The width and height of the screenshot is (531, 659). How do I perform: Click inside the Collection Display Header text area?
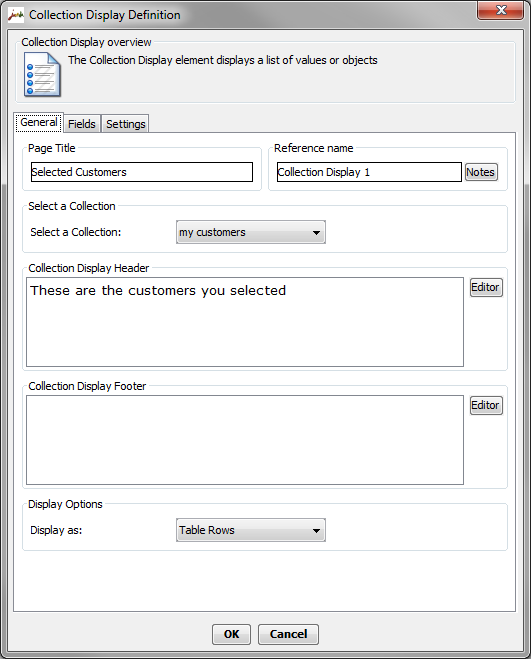click(245, 322)
